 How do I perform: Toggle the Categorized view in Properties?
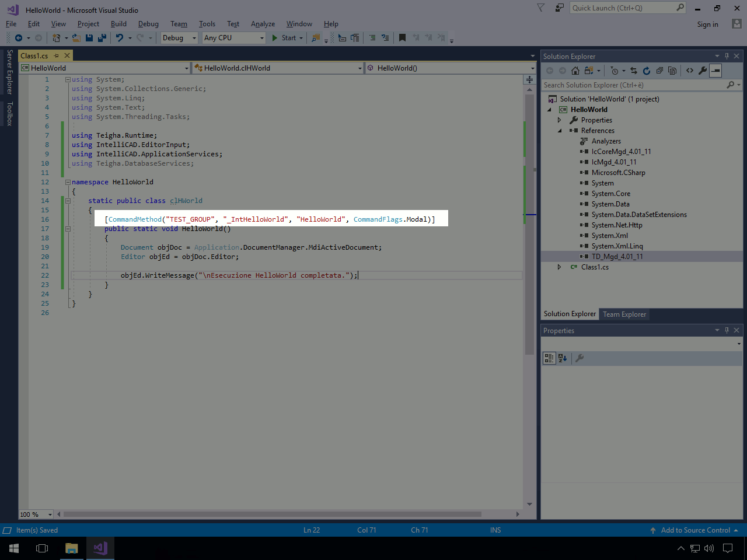549,358
